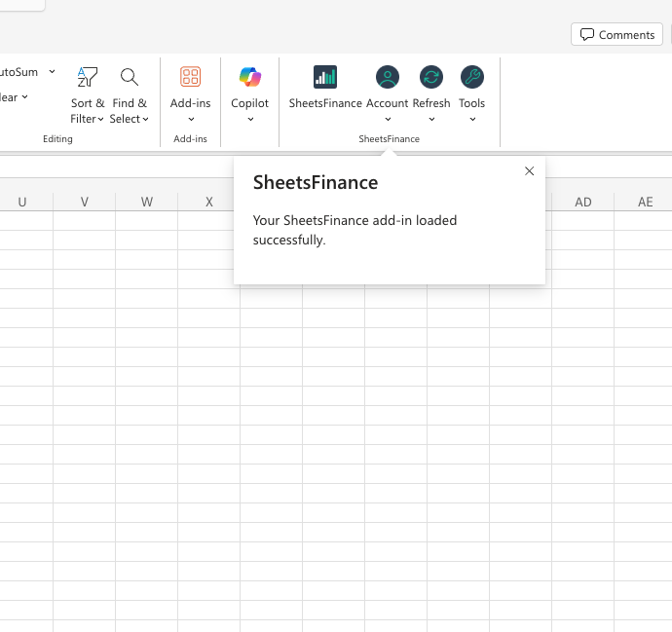672x632 pixels.
Task: Open the Copilot icon
Action: tap(250, 77)
